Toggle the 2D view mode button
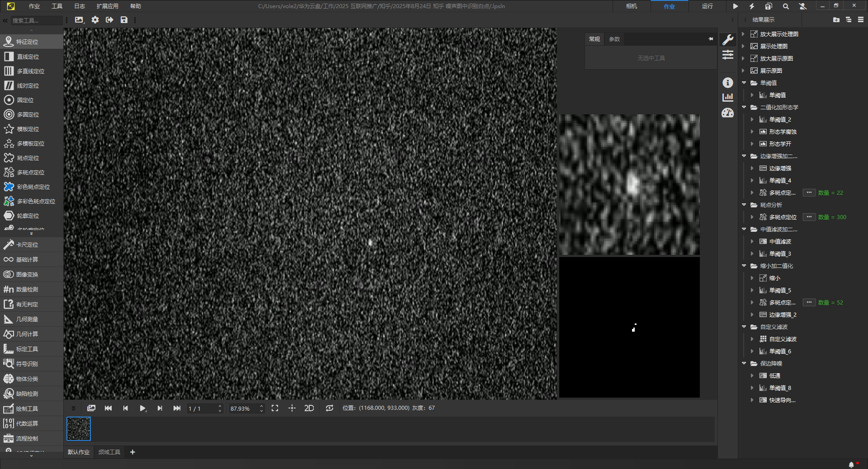The width and height of the screenshot is (868, 469). tap(309, 408)
